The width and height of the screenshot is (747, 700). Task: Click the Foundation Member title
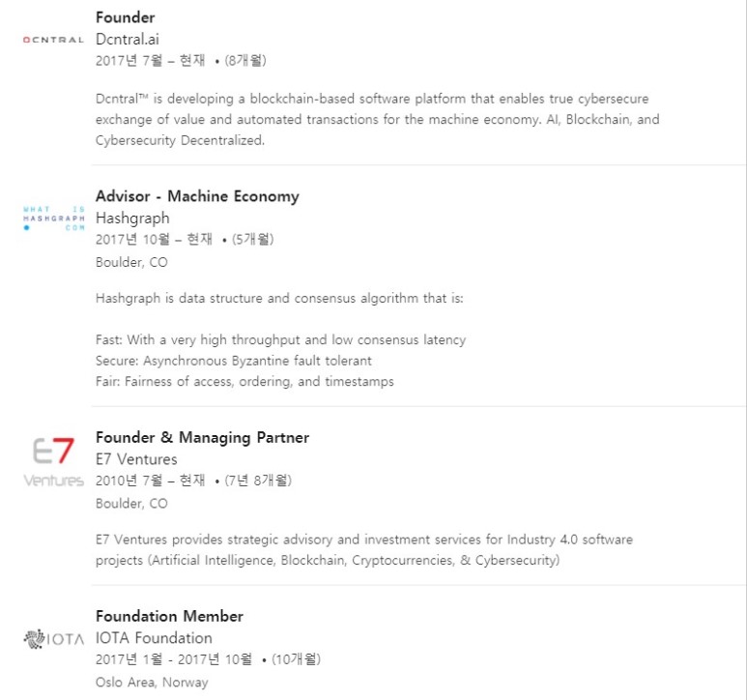169,616
